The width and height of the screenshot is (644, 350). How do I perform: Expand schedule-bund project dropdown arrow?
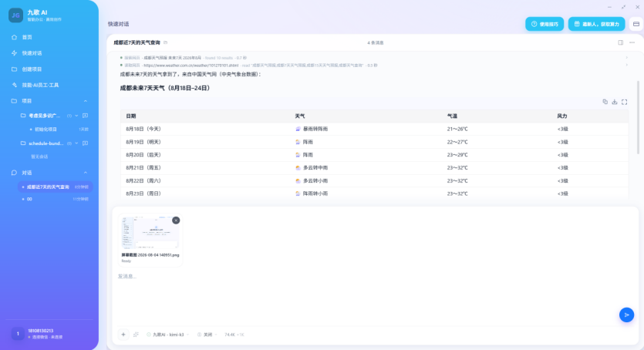76,143
